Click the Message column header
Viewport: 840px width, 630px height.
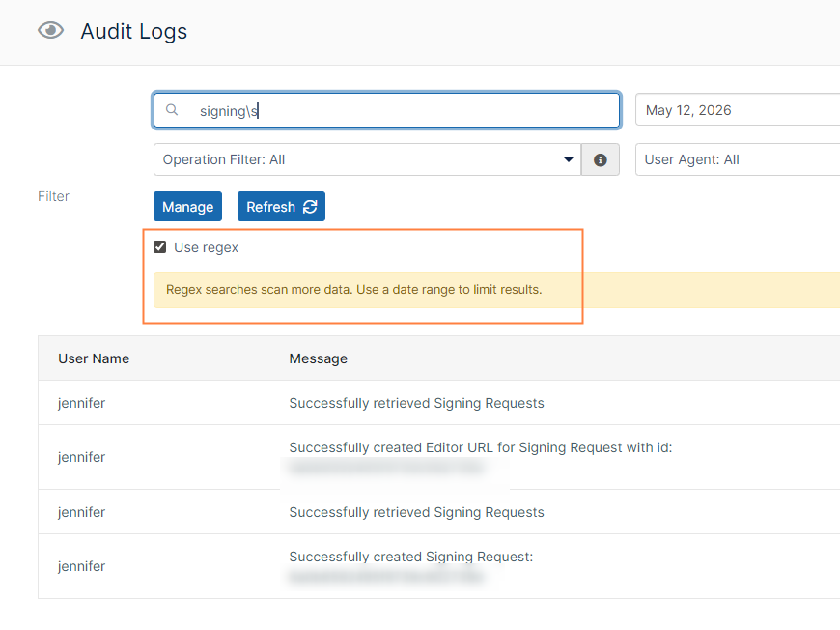(x=319, y=358)
